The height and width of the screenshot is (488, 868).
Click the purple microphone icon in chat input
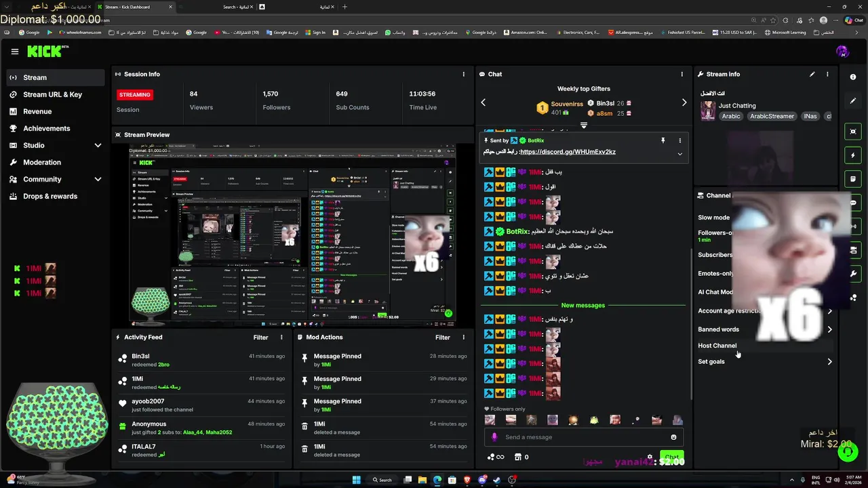pyautogui.click(x=494, y=437)
